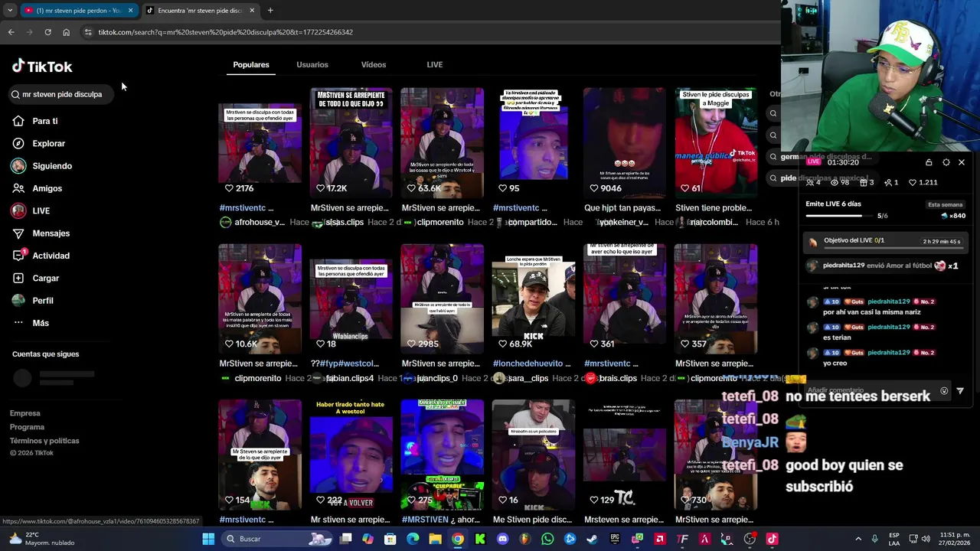
Task: Open the weather widget showing 22°C
Action: tap(42, 539)
